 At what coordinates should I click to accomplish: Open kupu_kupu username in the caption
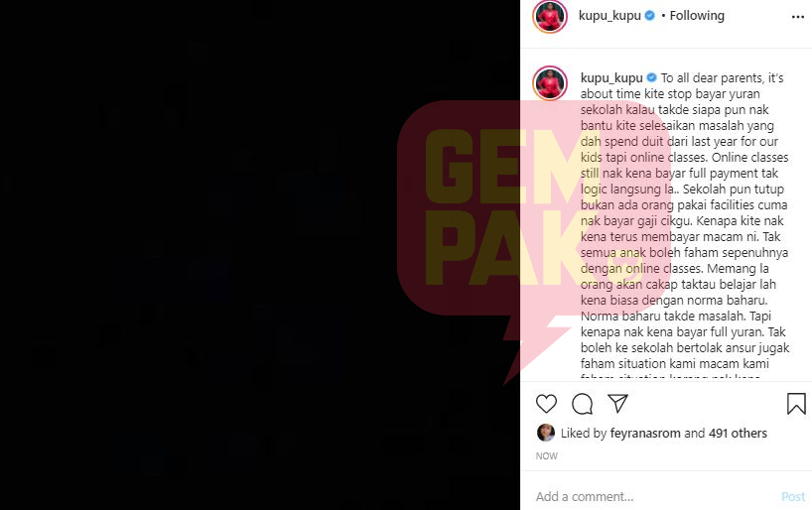coord(611,78)
